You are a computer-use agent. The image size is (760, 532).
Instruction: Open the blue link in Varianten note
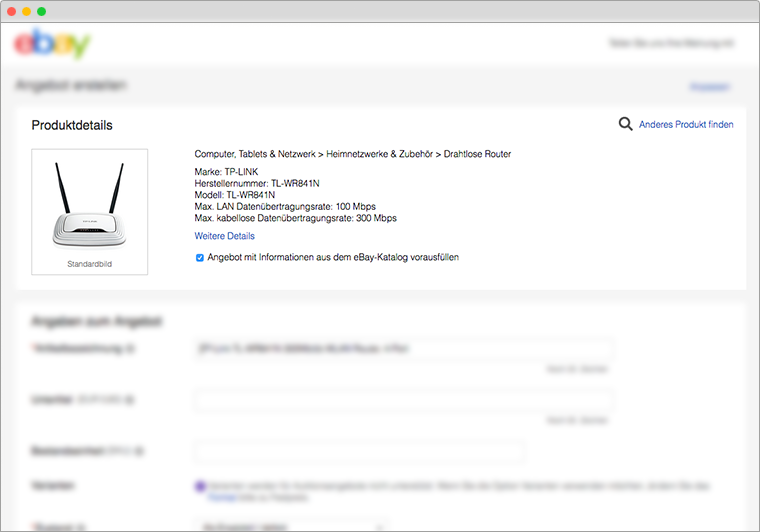point(221,495)
